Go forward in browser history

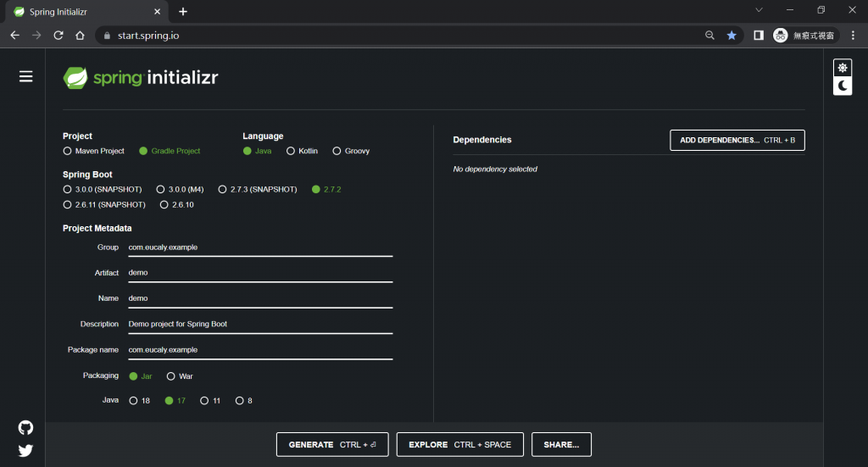[x=36, y=36]
